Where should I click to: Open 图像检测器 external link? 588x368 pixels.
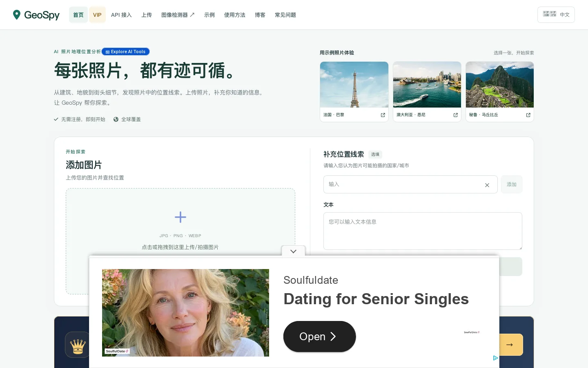[x=178, y=15]
